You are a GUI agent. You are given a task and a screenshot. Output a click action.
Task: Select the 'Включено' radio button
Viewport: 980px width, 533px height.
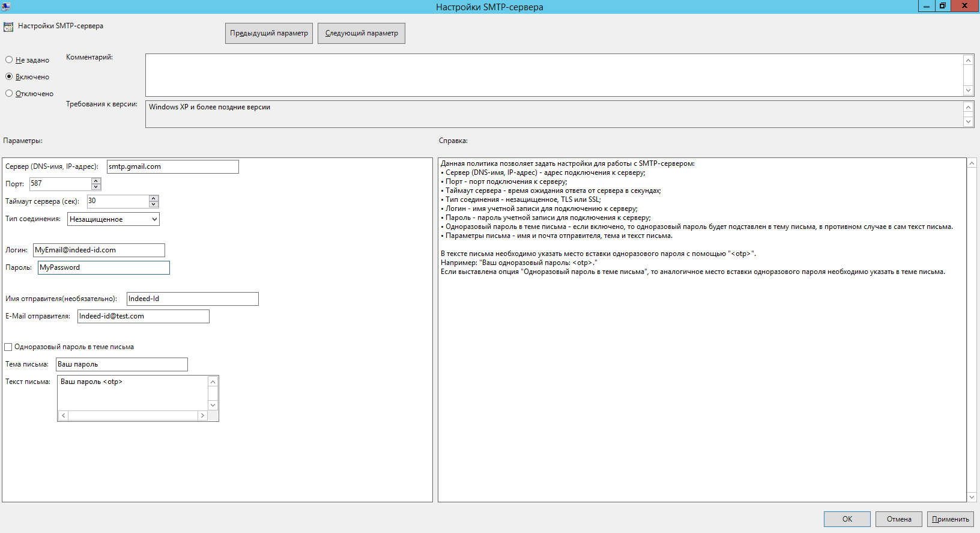(x=9, y=77)
